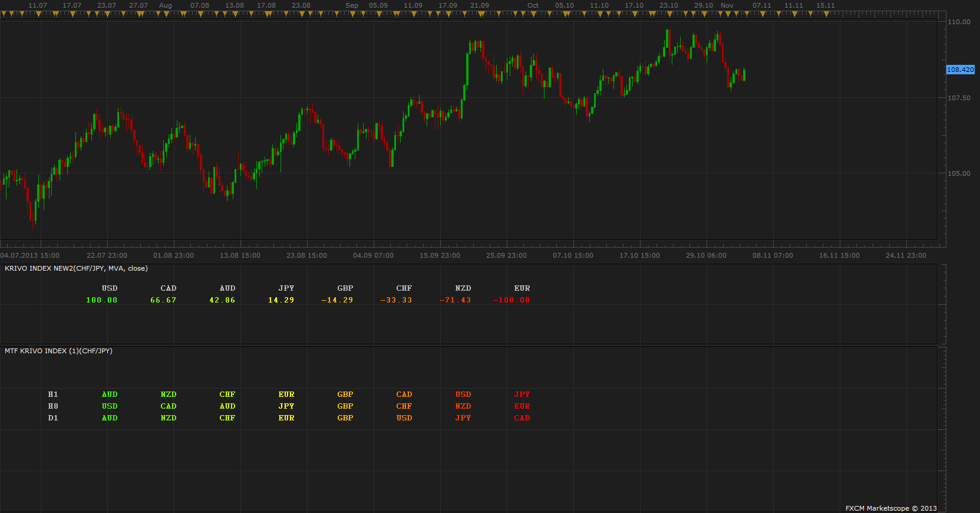Click the green USD 100.00 strength value

102,300
